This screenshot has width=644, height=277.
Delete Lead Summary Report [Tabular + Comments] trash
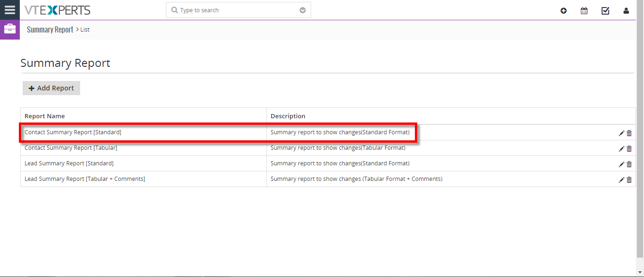pos(629,180)
